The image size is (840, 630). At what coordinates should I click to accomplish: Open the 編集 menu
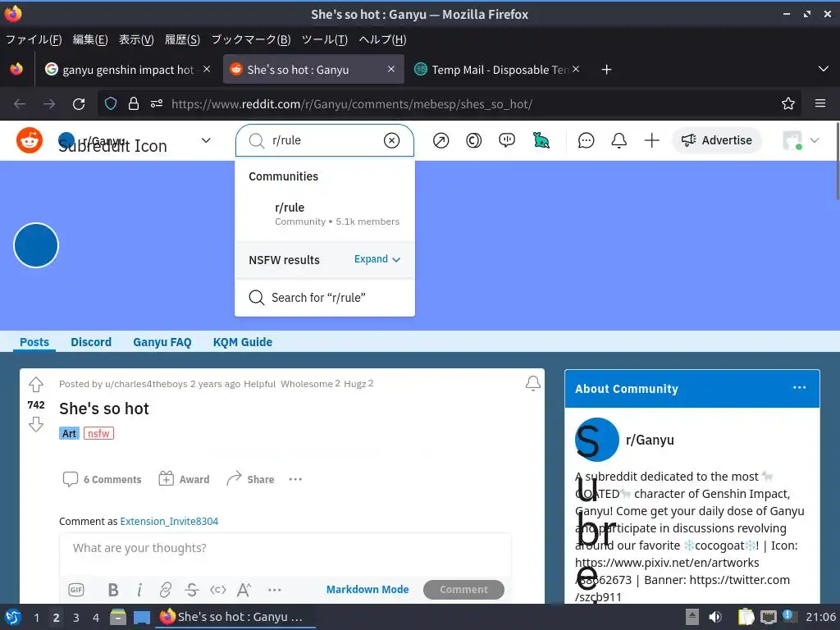tap(90, 39)
